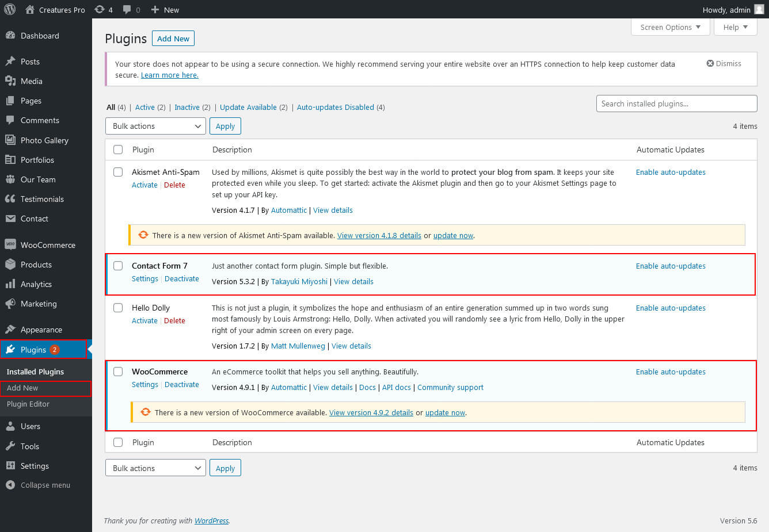Click the Dismiss circle-x icon in notice
Viewport: 769px width, 532px height.
(x=710, y=63)
